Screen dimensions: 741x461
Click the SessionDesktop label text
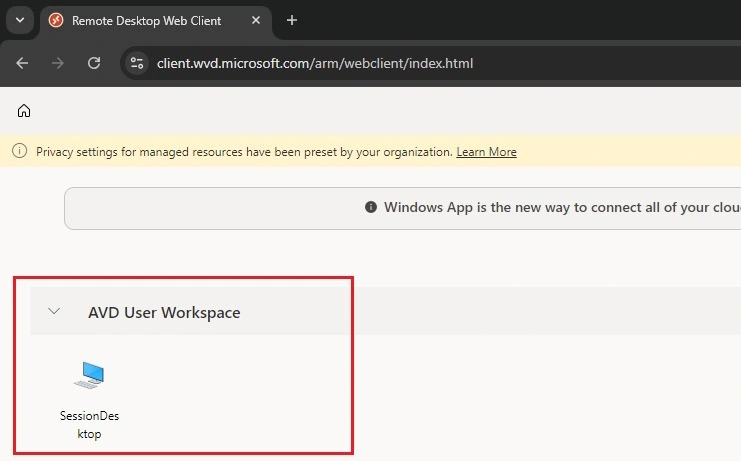[x=89, y=425]
